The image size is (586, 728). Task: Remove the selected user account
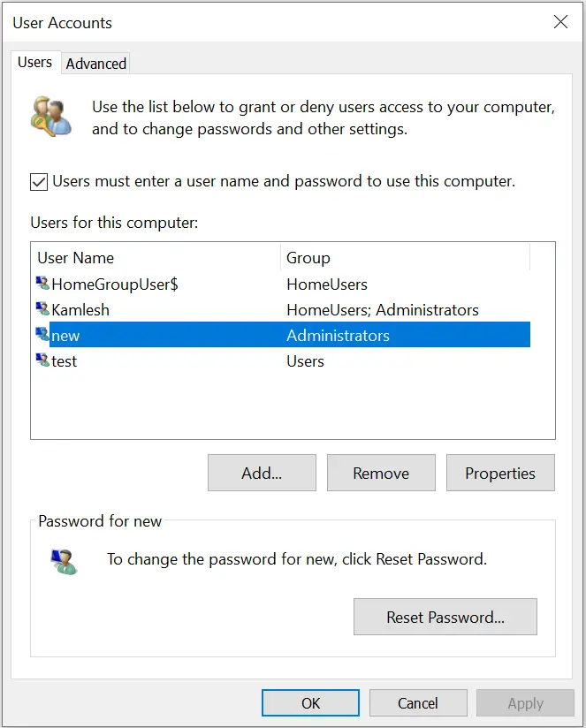pyautogui.click(x=381, y=473)
